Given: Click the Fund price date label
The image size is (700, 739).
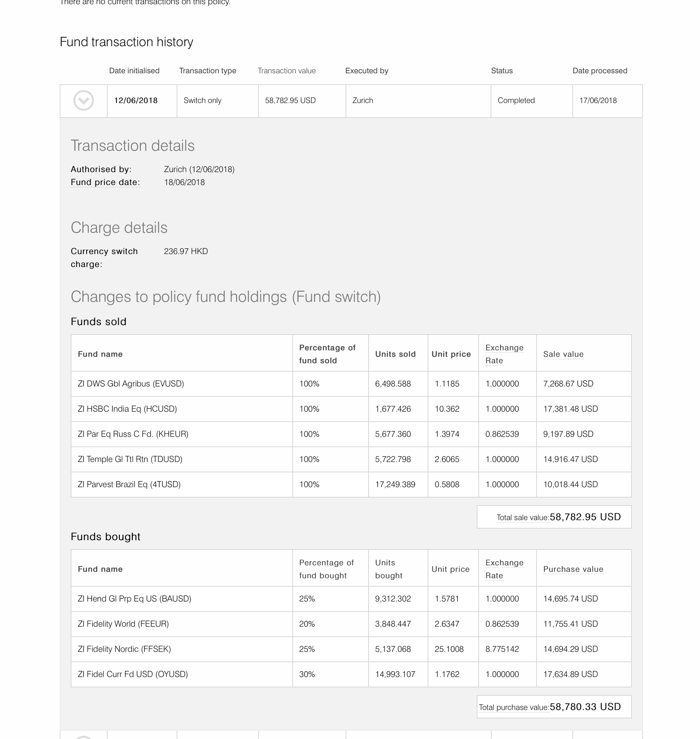Looking at the screenshot, I should click(x=105, y=182).
